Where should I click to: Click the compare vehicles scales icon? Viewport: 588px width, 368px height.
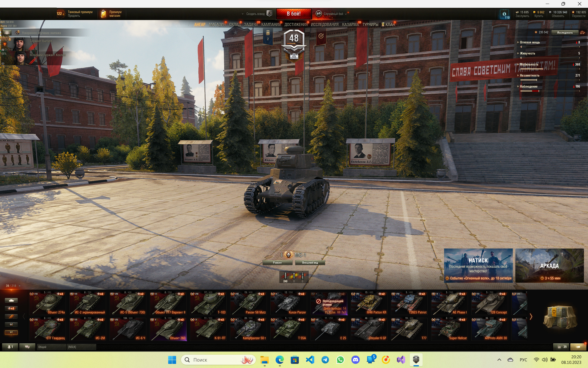pyautogui.click(x=582, y=32)
